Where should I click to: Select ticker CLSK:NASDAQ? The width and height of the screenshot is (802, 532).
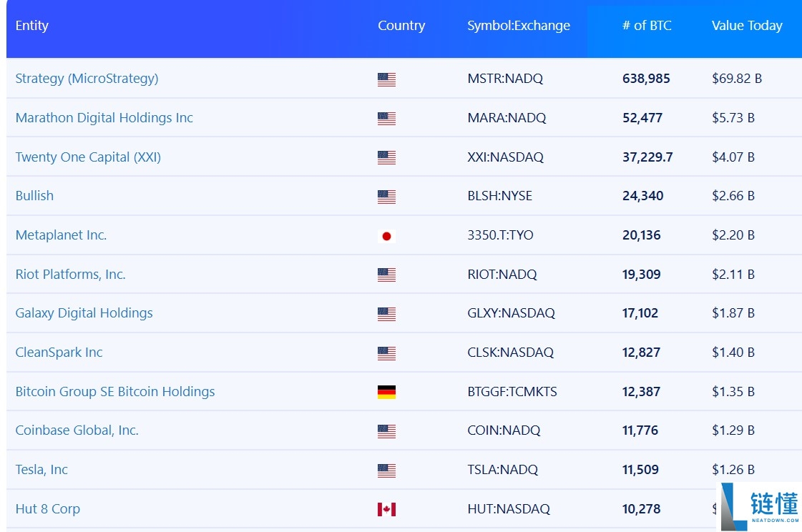pos(510,352)
